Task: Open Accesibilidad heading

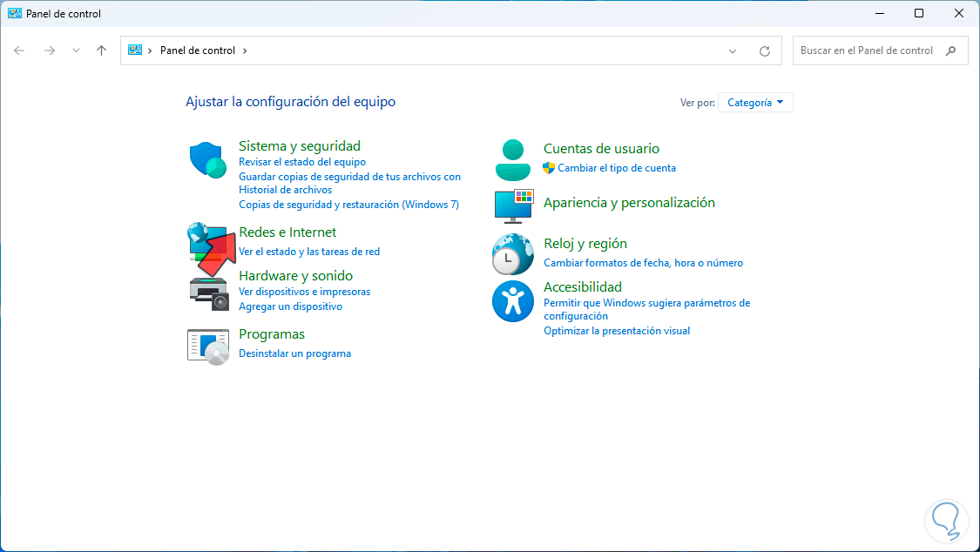Action: click(583, 286)
